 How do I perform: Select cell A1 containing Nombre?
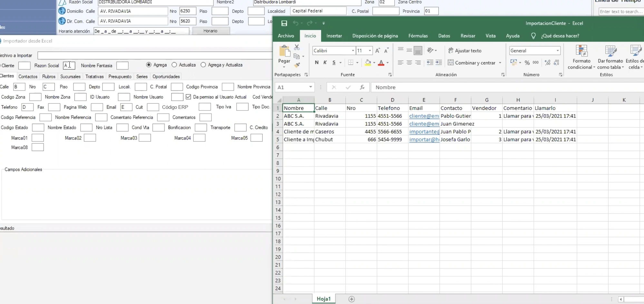coord(298,108)
